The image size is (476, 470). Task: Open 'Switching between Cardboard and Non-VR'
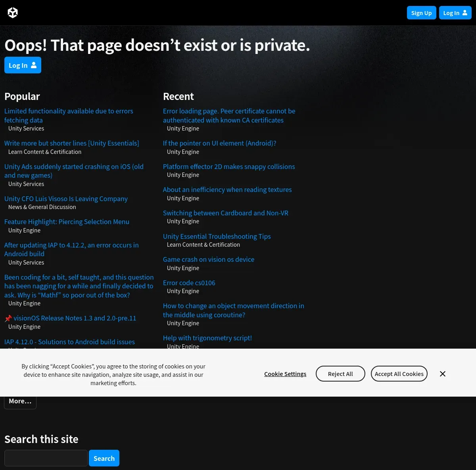(226, 213)
